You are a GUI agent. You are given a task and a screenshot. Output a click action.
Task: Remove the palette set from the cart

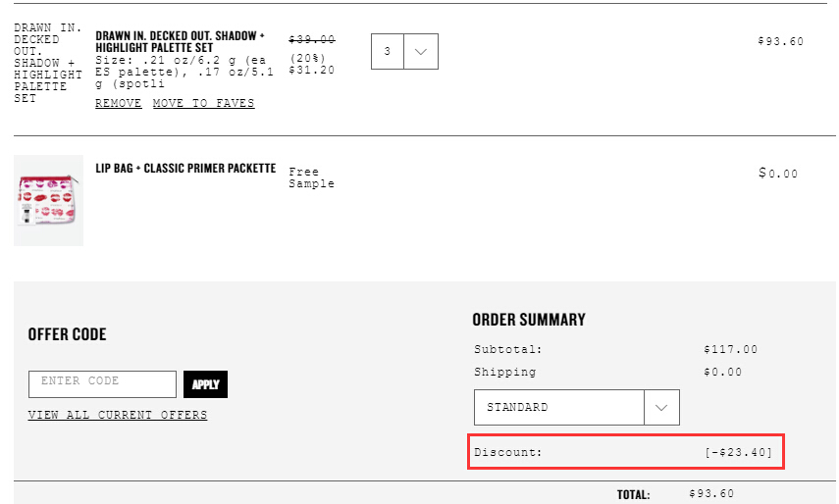point(119,103)
